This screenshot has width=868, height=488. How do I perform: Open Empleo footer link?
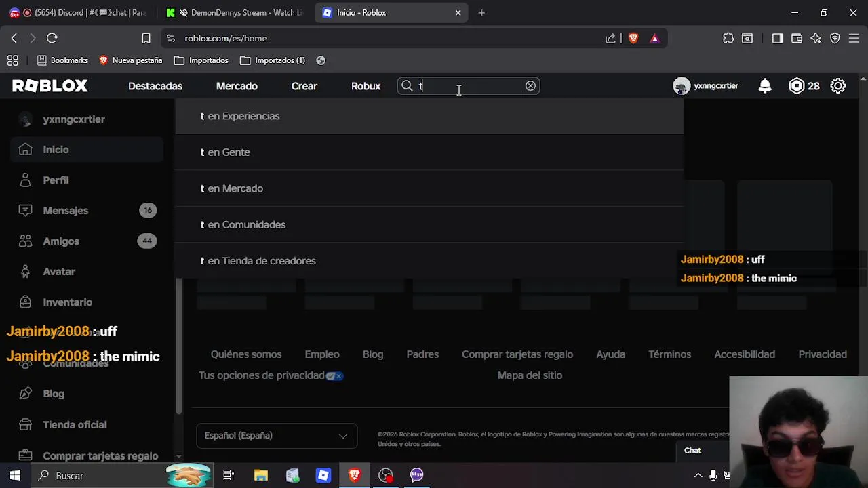[322, 354]
